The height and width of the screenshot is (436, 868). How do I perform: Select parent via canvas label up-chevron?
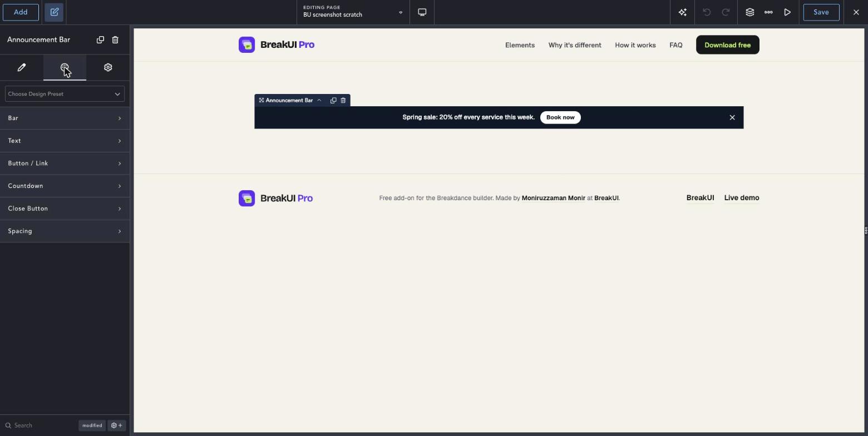tap(319, 101)
